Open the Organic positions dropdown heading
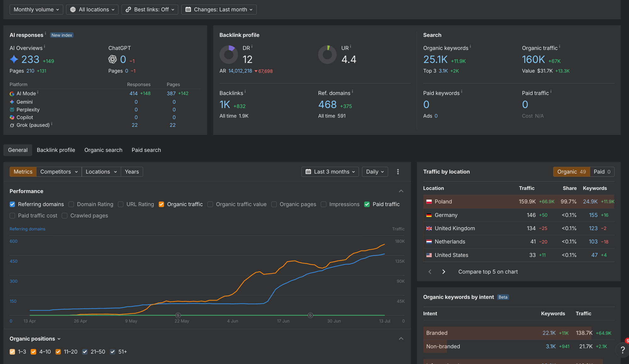 [x=35, y=339]
